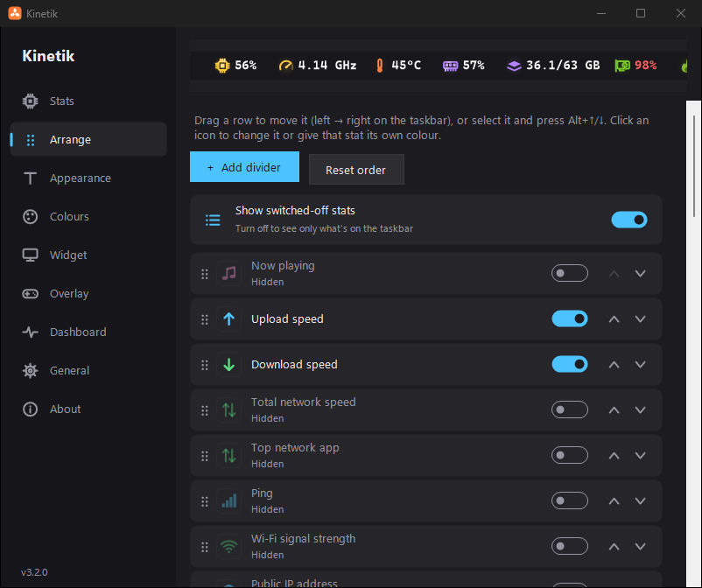This screenshot has width=702, height=588.
Task: Click the vertical scrollbar thumb
Action: click(x=694, y=165)
